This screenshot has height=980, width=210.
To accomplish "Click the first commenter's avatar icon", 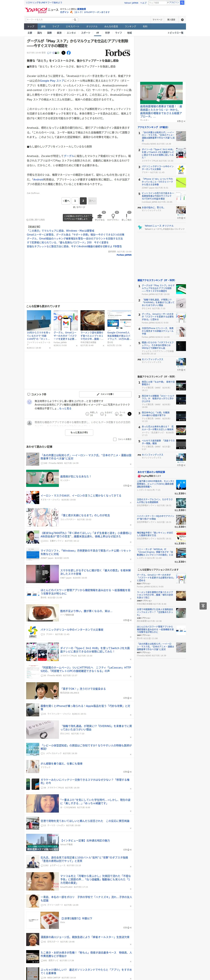I will (x=29, y=402).
